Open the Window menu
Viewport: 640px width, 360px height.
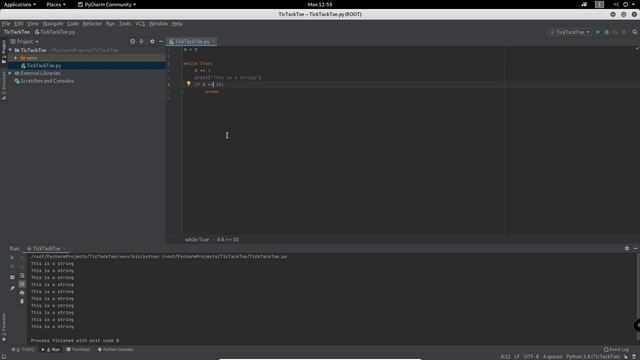pos(158,24)
